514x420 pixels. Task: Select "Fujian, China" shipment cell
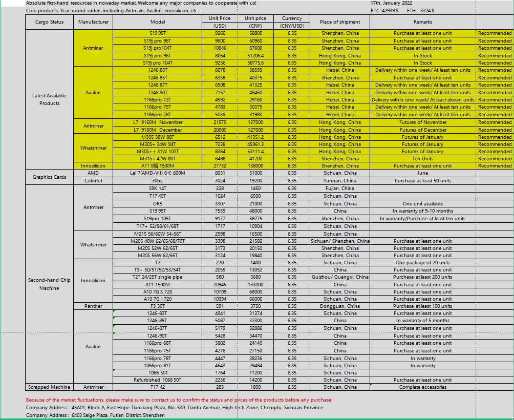pyautogui.click(x=340, y=188)
